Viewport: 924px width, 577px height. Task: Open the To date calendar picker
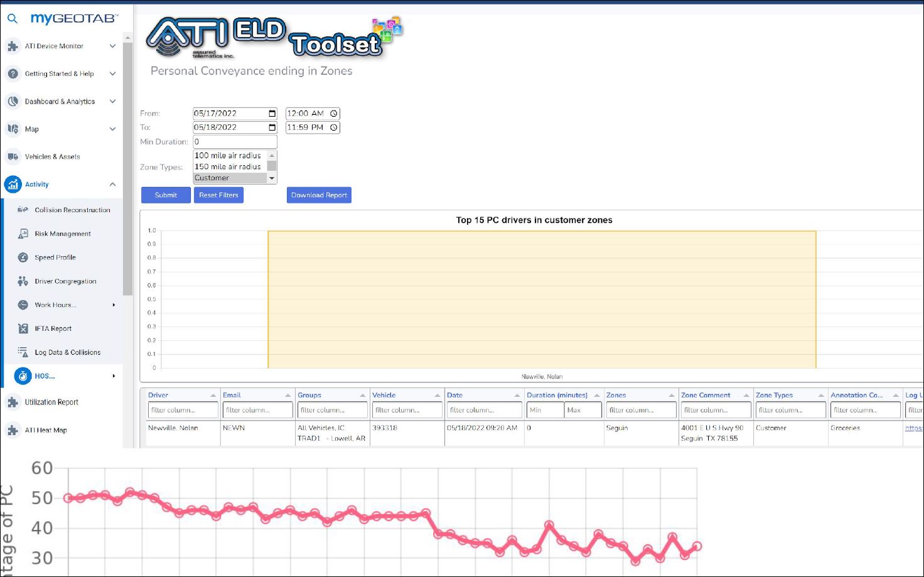click(x=272, y=127)
